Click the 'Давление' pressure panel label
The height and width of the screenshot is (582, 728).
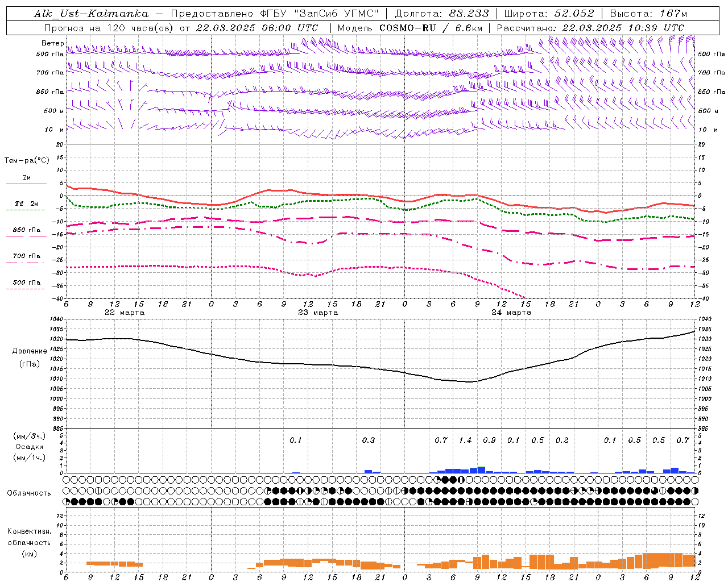pyautogui.click(x=30, y=351)
